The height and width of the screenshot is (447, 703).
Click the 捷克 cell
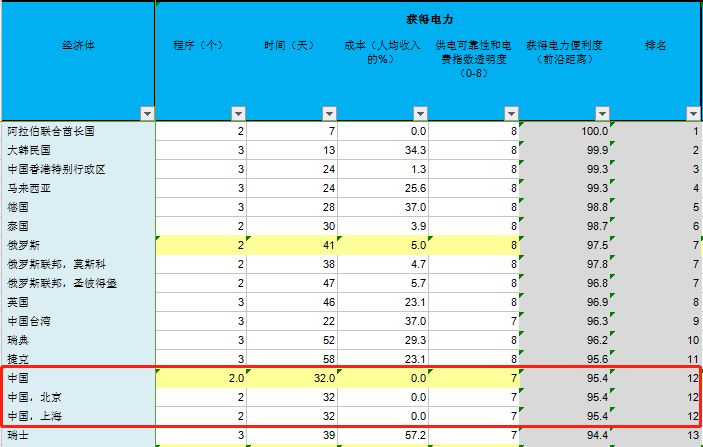(78, 359)
